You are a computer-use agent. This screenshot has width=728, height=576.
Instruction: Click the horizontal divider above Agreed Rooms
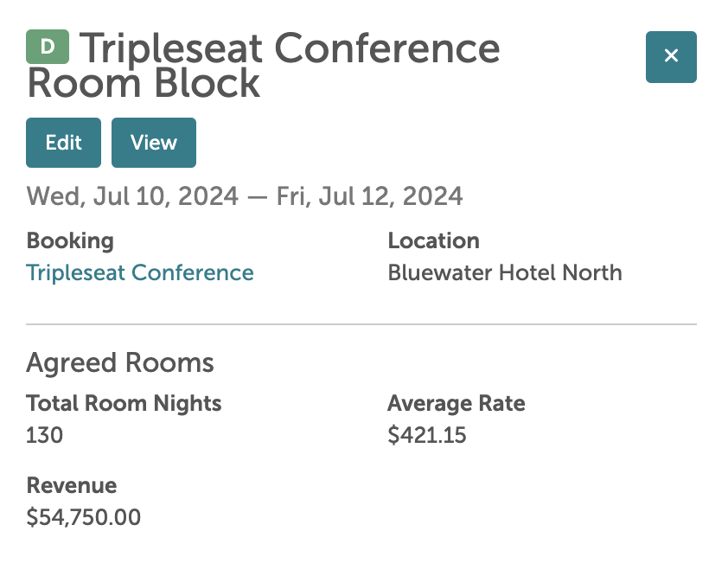coord(361,324)
